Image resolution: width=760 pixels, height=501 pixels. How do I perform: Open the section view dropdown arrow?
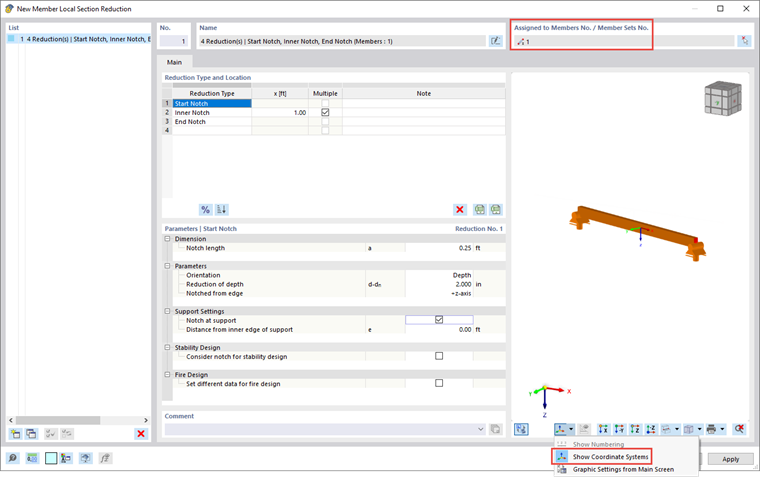[x=677, y=429]
